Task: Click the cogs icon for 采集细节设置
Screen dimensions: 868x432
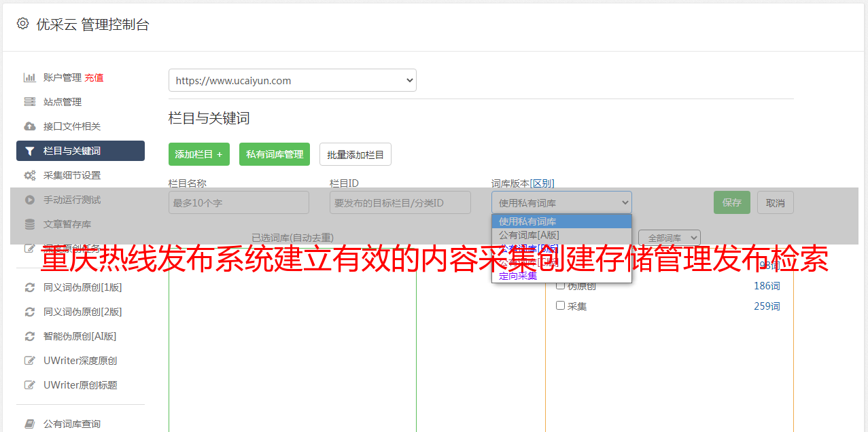Action: pyautogui.click(x=29, y=175)
